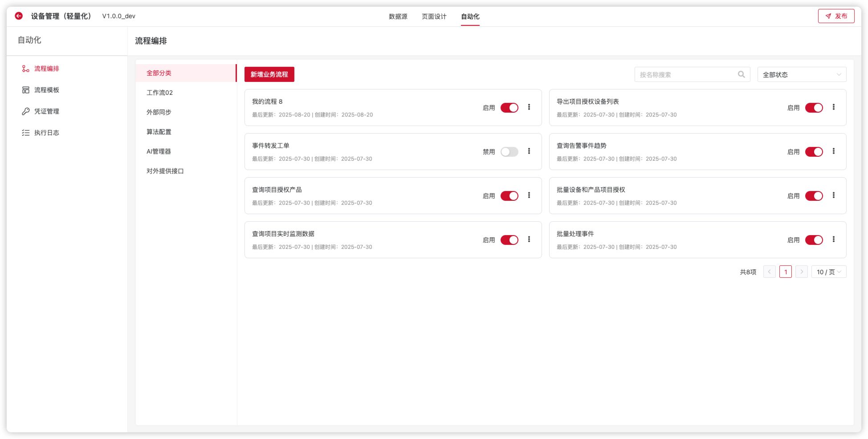Open more options for 我的流程 8
Image resolution: width=868 pixels, height=439 pixels.
(529, 107)
